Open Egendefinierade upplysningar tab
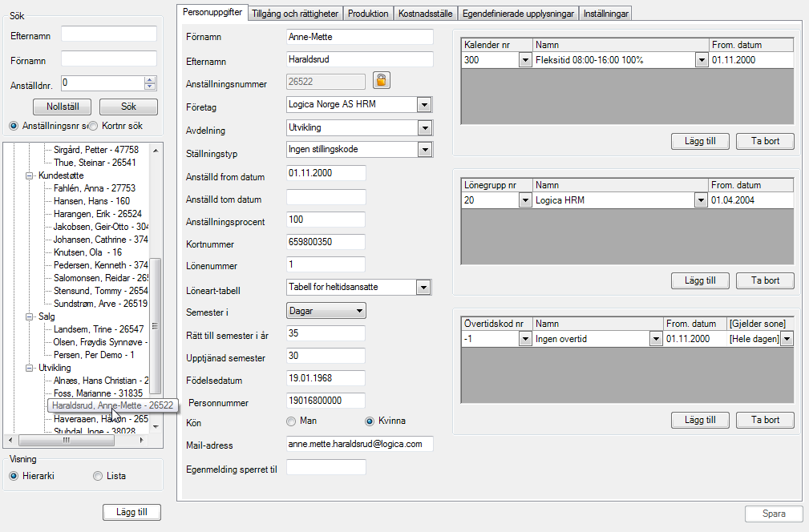This screenshot has height=532, width=809. tap(518, 14)
